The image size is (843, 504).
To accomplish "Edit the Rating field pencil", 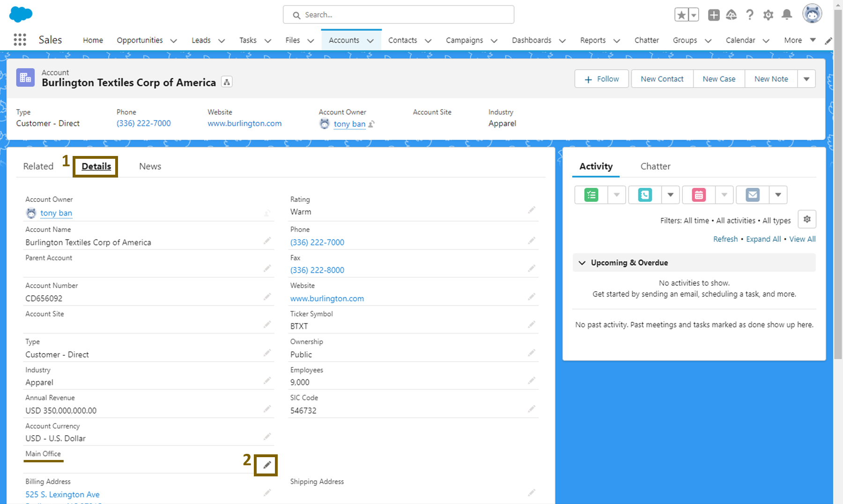I will (532, 210).
